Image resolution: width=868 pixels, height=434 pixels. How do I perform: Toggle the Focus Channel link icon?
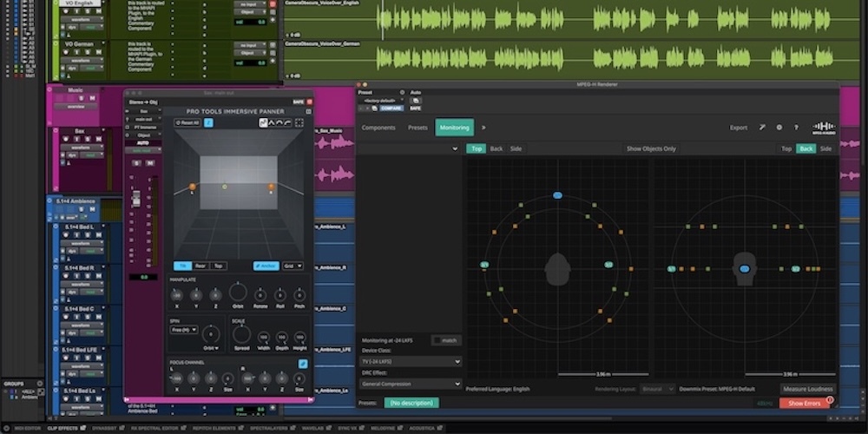[303, 364]
